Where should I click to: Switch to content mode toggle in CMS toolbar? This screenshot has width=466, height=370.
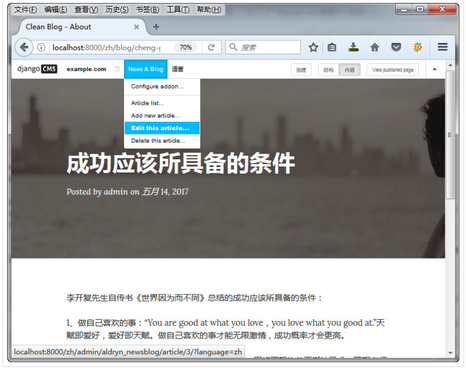coord(349,70)
